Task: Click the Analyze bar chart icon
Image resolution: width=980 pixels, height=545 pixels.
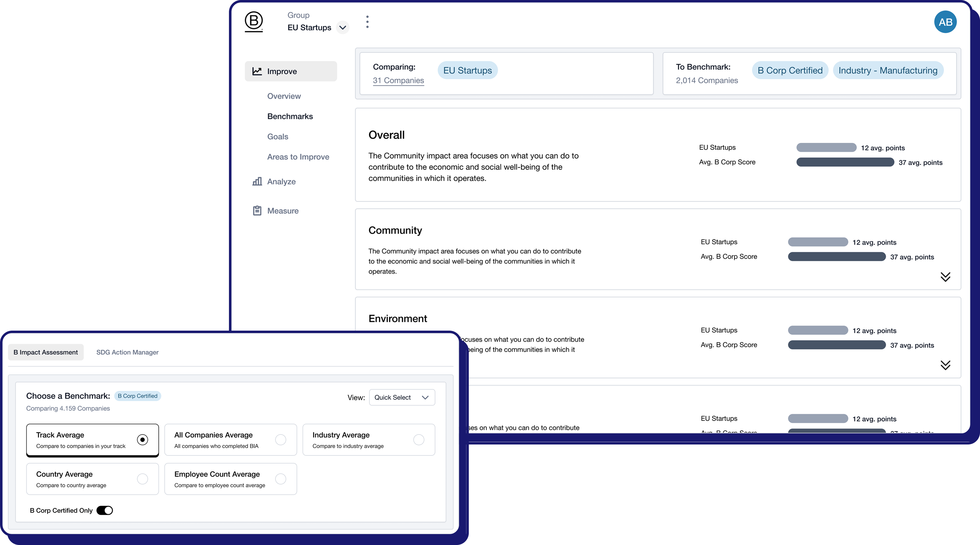Action: click(x=257, y=181)
